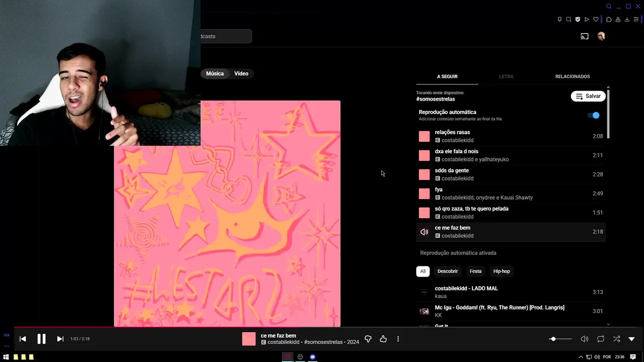
Task: Select the All filter chip
Action: pyautogui.click(x=423, y=271)
